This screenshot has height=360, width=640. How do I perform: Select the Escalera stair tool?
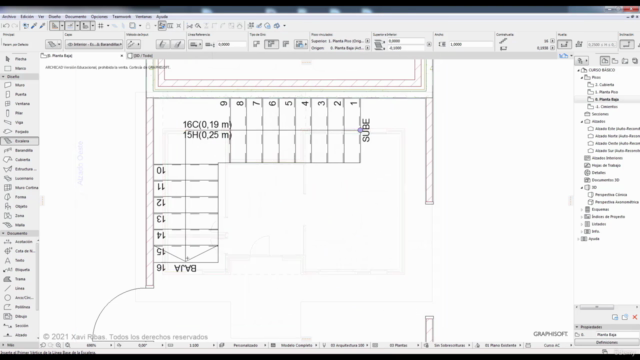(x=20, y=141)
